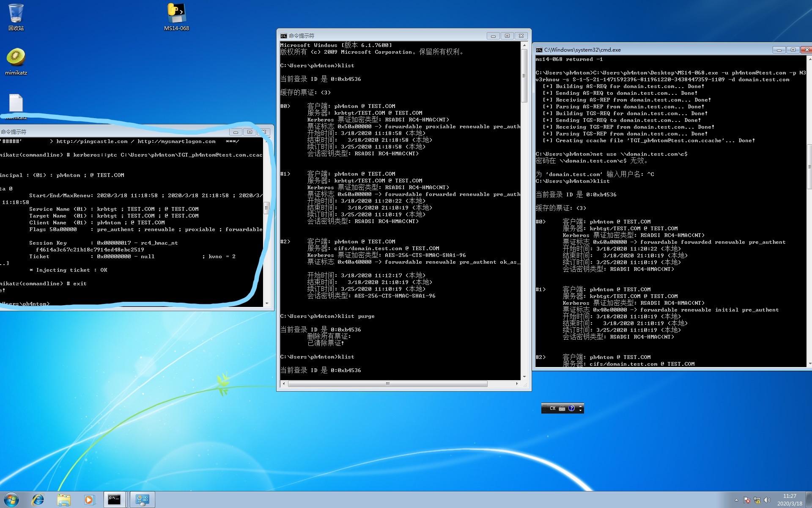Click '* Injecting ticket : OK' line
Viewport: 812px width, 508px height.
point(68,270)
